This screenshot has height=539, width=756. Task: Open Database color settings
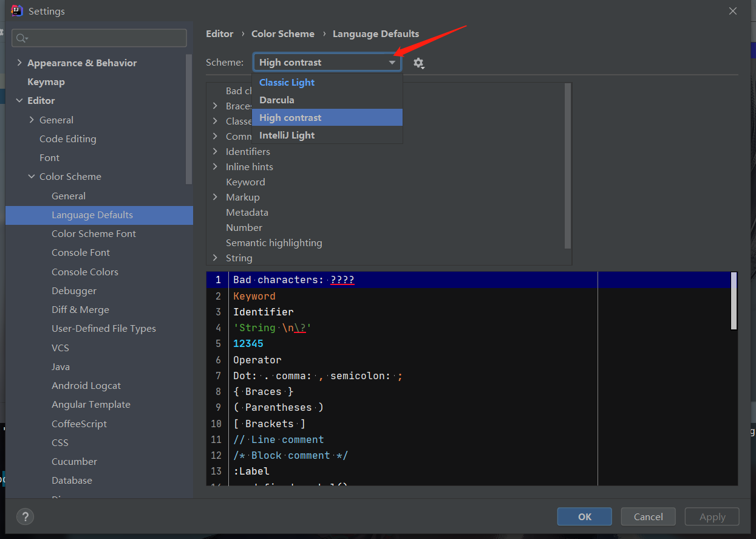click(x=72, y=480)
